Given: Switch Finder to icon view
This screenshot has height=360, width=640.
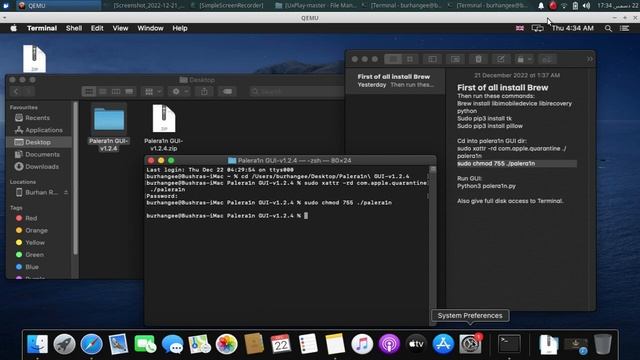Looking at the screenshot, I should 89,91.
